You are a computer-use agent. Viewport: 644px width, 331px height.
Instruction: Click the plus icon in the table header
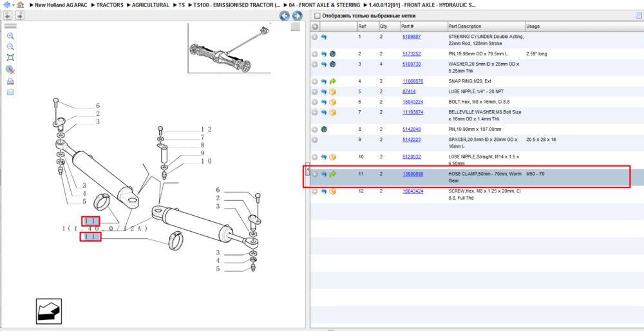point(315,26)
